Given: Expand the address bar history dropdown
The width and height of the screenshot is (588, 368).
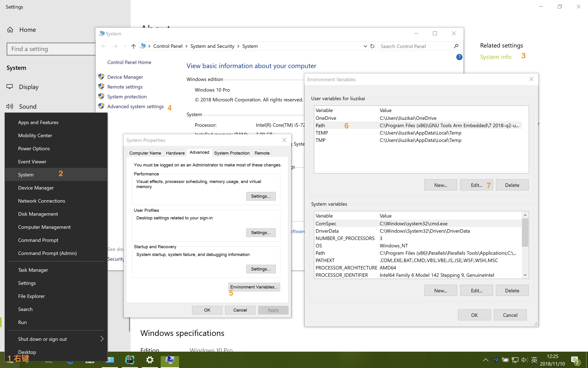Looking at the screenshot, I should coord(365,46).
